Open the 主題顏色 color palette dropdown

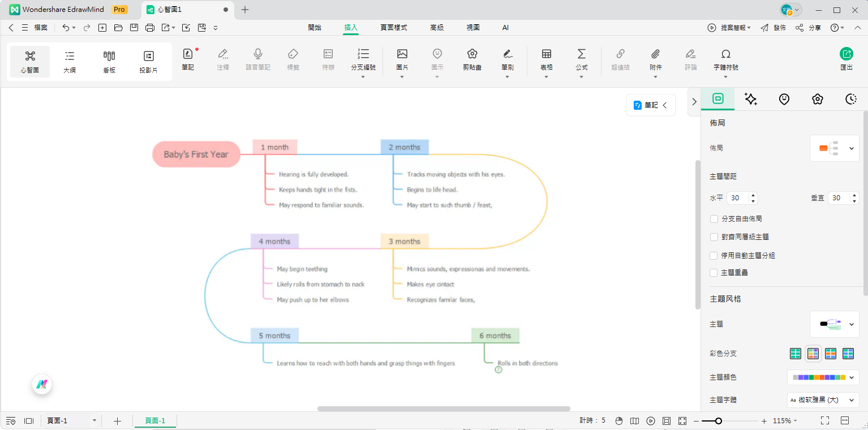click(823, 377)
